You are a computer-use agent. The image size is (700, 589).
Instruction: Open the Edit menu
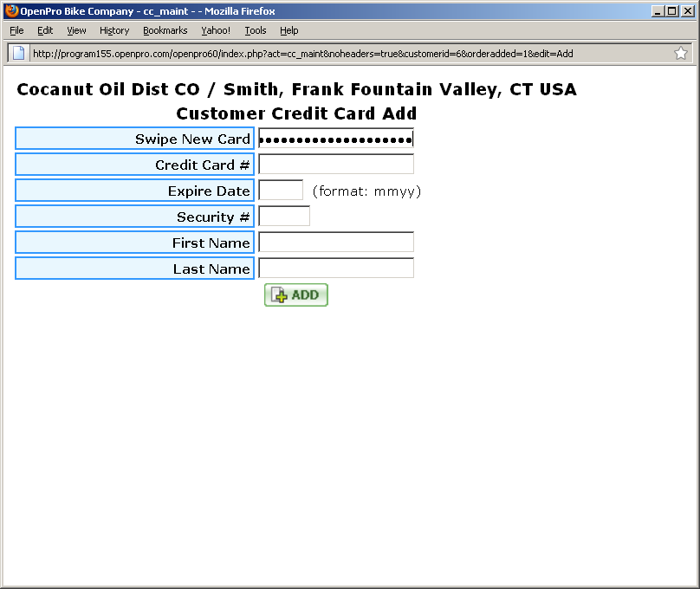(45, 30)
